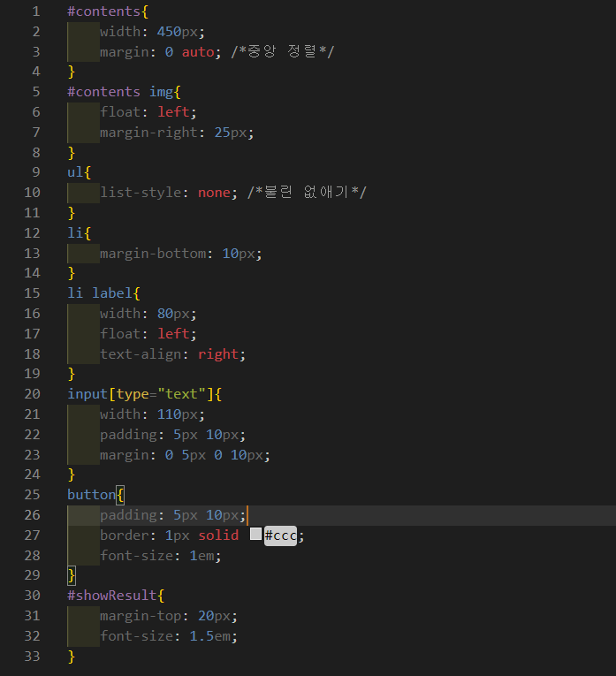Screen dimensions: 616x676
Task: Click line number 1 in the gutter
Action: tap(36, 11)
